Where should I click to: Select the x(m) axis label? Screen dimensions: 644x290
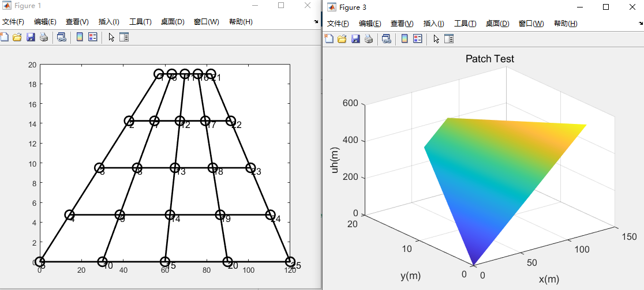pyautogui.click(x=549, y=280)
